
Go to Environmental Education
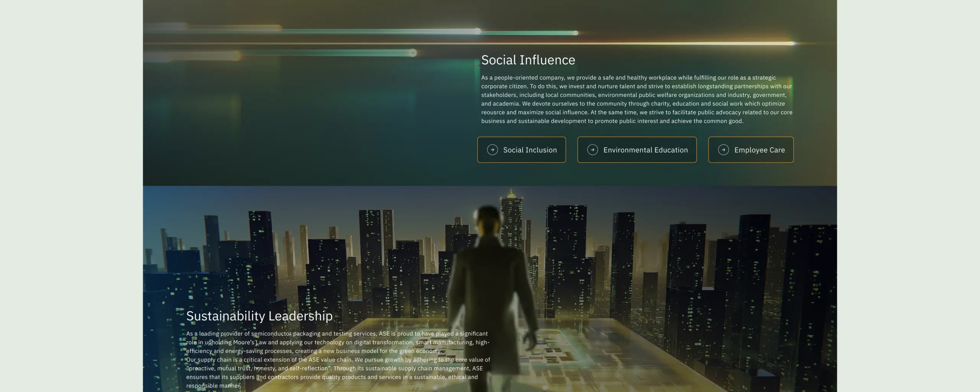645,150
